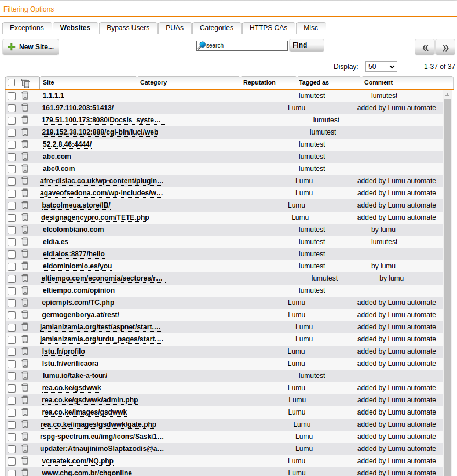The image size is (457, 476).
Task: Switch to the Bypass Users tab
Action: coord(128,28)
